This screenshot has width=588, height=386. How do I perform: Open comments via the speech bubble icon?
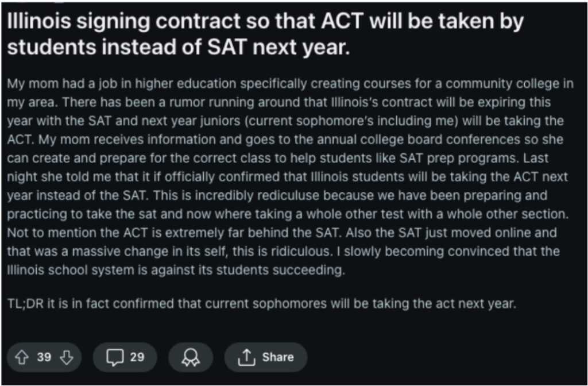pyautogui.click(x=115, y=357)
